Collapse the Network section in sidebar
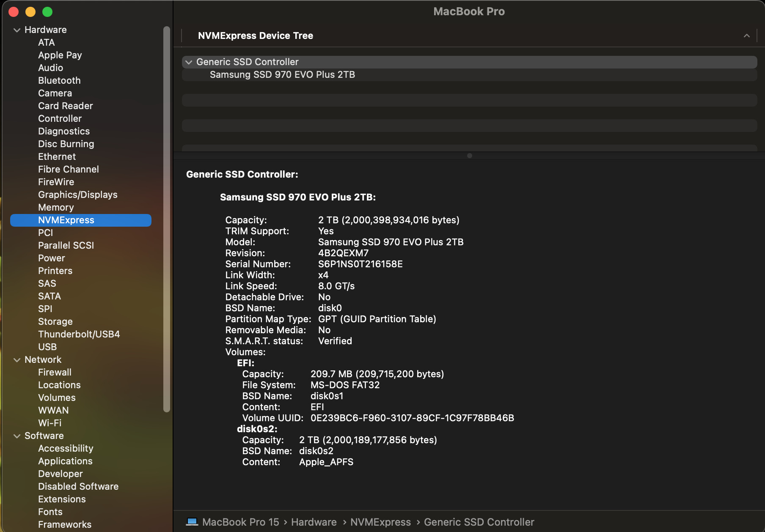 [x=17, y=360]
